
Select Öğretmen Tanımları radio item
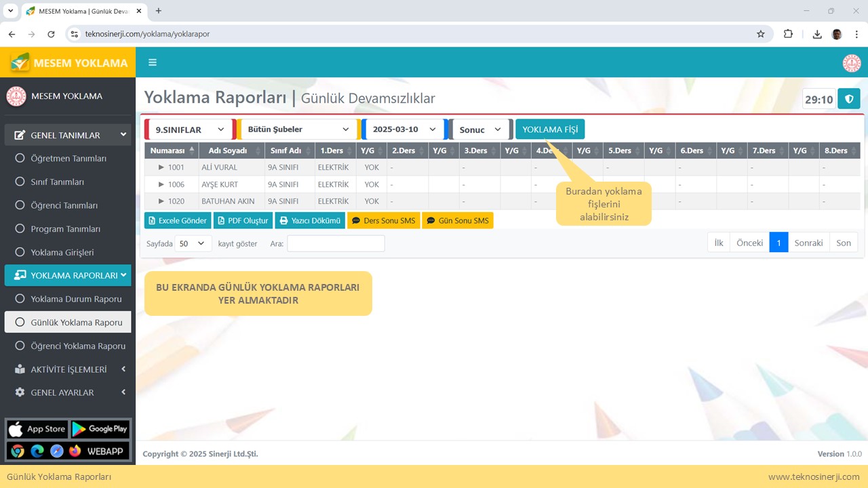coord(68,159)
